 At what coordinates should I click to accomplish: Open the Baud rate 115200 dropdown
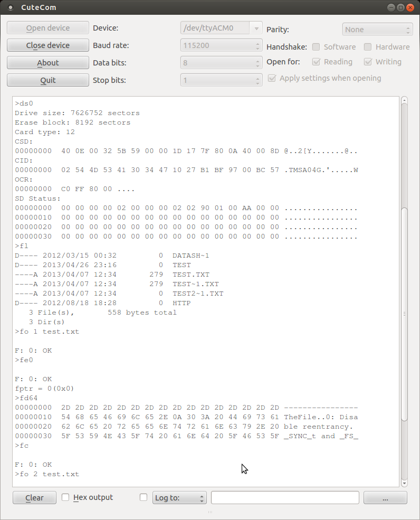(222, 45)
